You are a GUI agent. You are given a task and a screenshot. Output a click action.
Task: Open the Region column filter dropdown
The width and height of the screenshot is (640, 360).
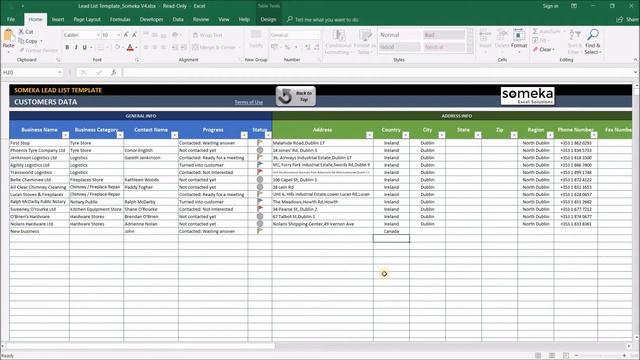pyautogui.click(x=550, y=135)
